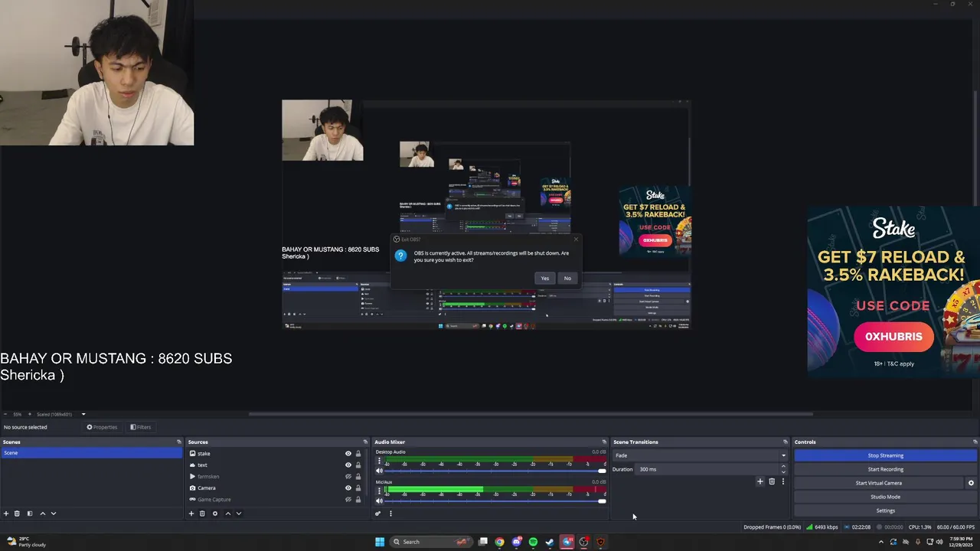This screenshot has width=980, height=551.
Task: Show the Game Capture source
Action: (348, 500)
